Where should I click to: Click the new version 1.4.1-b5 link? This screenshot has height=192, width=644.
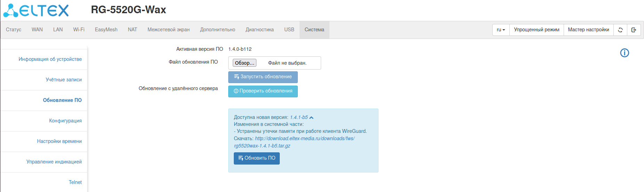pos(299,118)
